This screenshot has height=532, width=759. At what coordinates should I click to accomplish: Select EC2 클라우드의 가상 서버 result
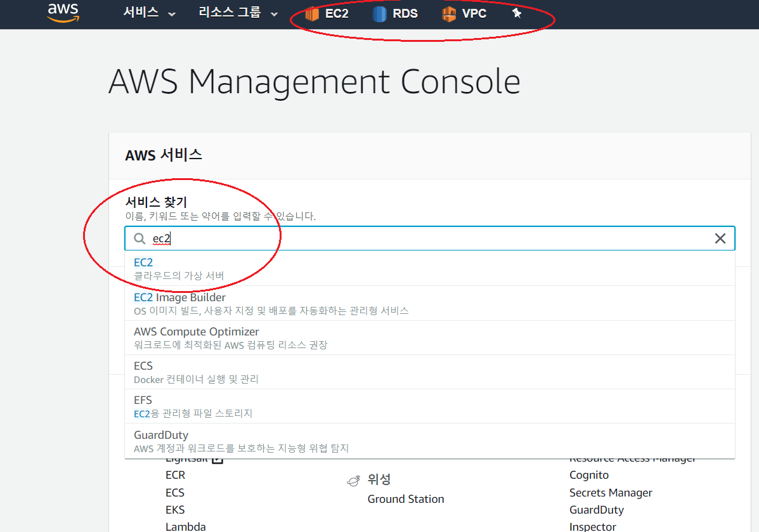430,269
